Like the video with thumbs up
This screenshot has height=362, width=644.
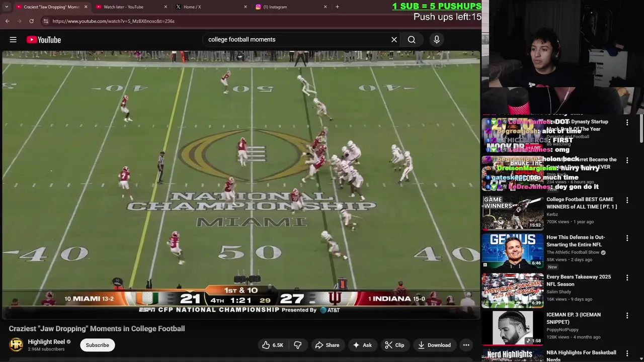273,345
